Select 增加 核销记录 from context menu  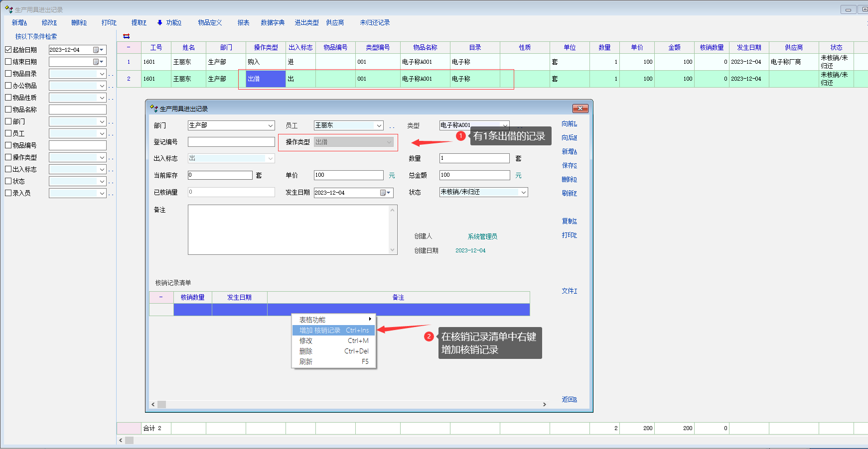pos(333,331)
